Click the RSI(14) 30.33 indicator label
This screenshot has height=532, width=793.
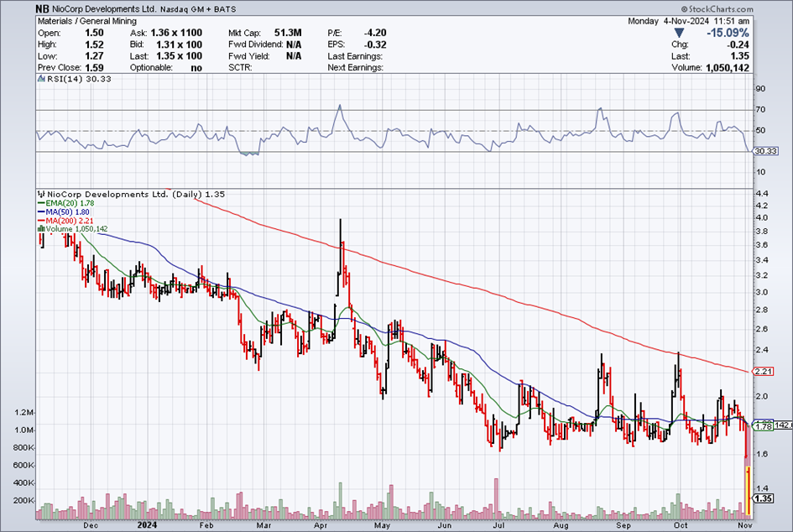coord(79,79)
